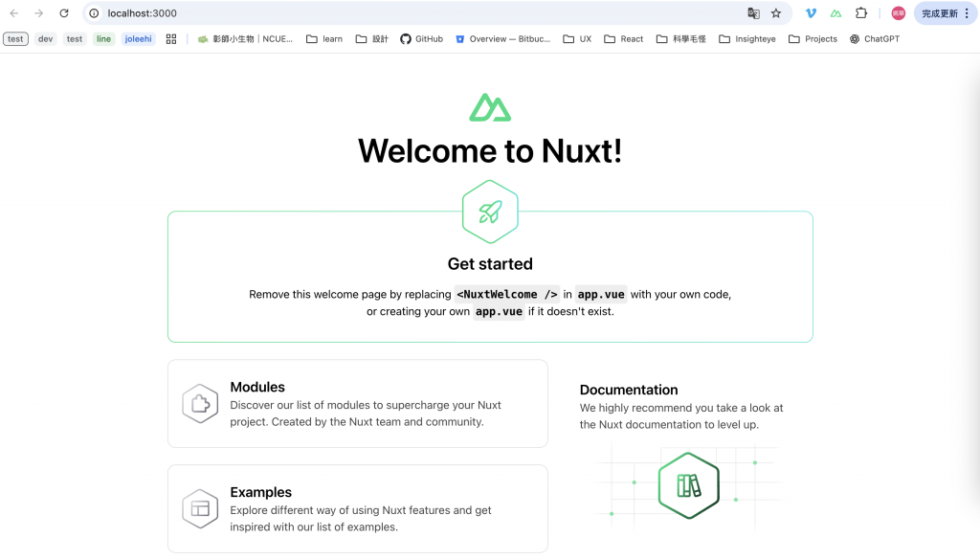Click the Modules puzzle hexagon icon
The image size is (980, 560).
click(200, 404)
